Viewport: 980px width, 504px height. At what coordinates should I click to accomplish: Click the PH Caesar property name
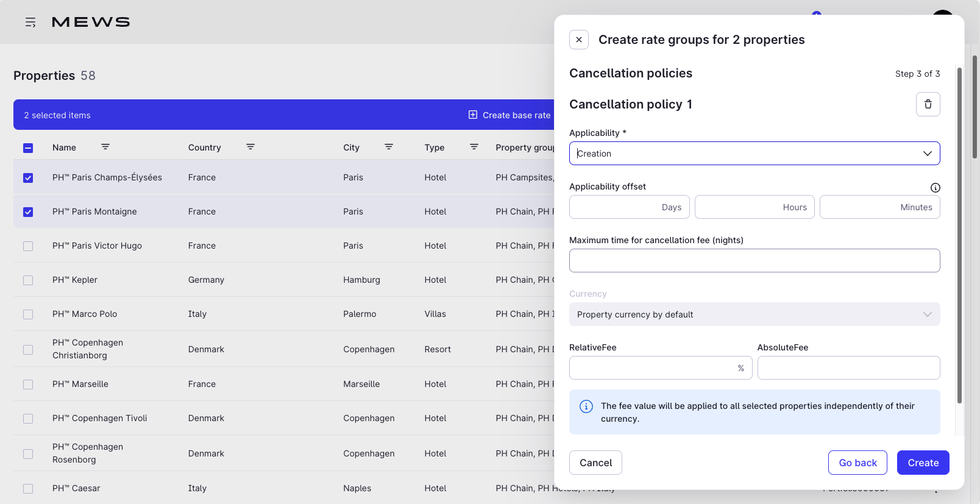pos(76,488)
